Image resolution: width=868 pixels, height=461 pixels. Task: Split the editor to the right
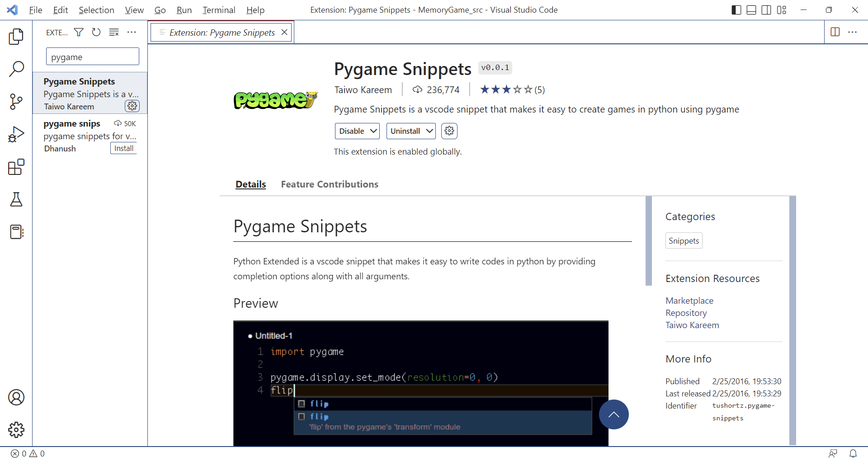click(x=835, y=32)
